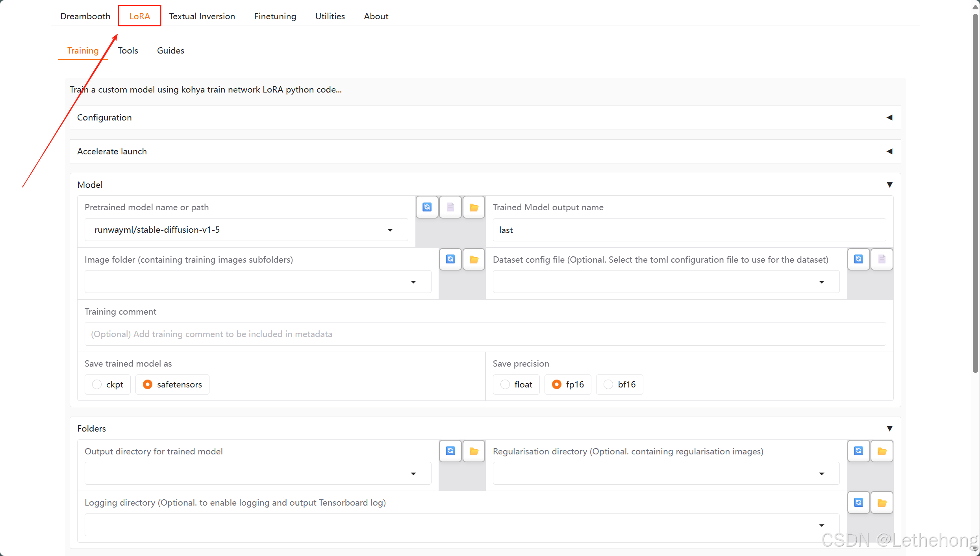Open folder browser for Image folder
980x556 pixels.
pyautogui.click(x=474, y=259)
